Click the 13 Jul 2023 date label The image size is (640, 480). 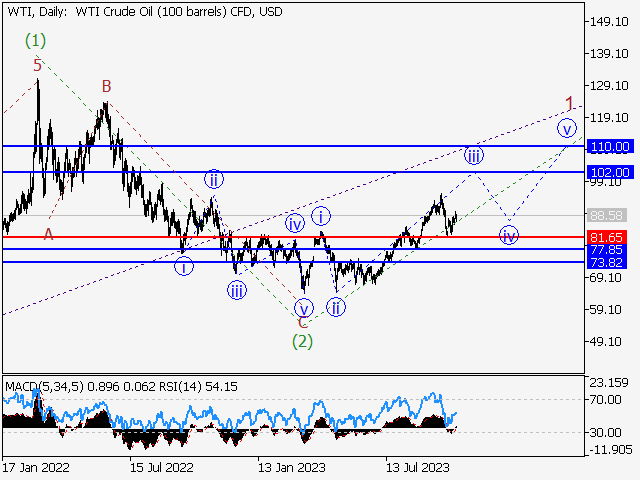(418, 467)
